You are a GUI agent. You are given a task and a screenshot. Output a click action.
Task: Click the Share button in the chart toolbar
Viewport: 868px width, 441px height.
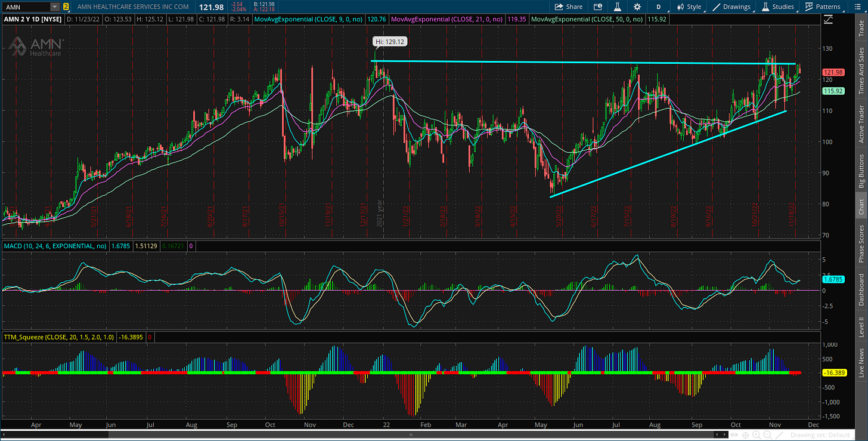tap(568, 7)
